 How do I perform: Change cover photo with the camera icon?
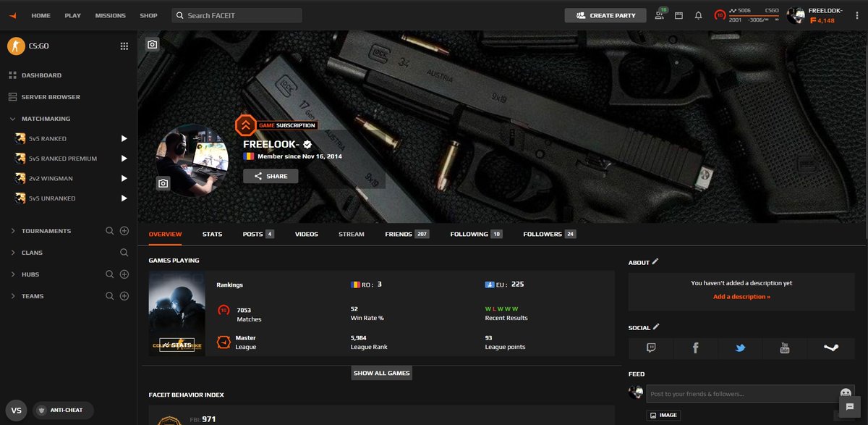coord(152,45)
